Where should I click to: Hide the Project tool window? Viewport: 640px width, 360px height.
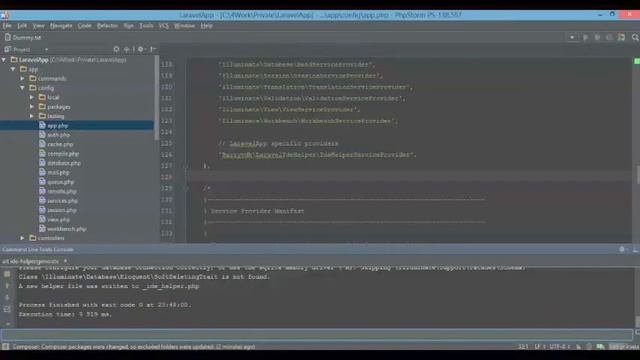153,49
